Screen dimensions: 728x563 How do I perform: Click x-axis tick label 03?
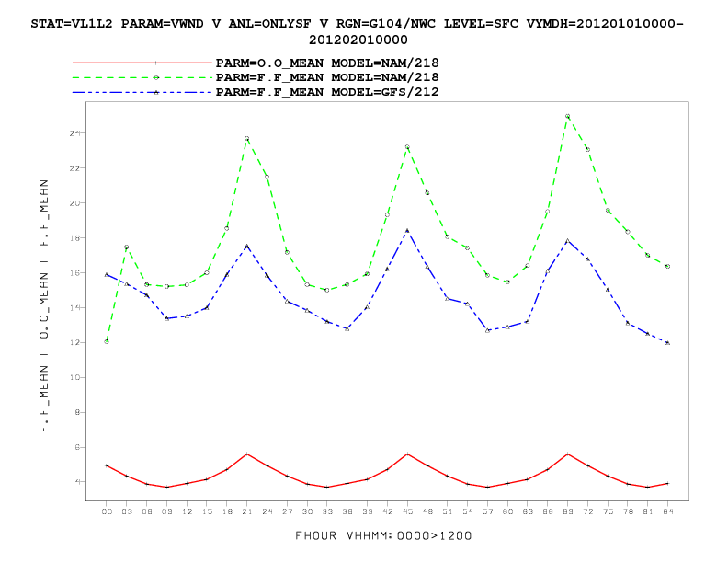[x=127, y=511]
